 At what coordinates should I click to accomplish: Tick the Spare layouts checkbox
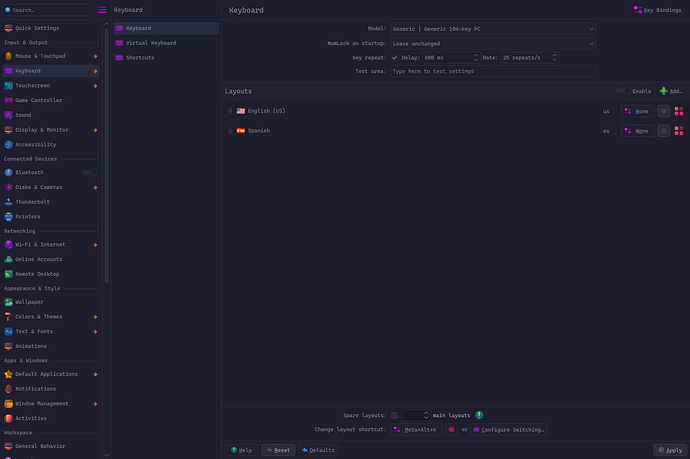394,415
